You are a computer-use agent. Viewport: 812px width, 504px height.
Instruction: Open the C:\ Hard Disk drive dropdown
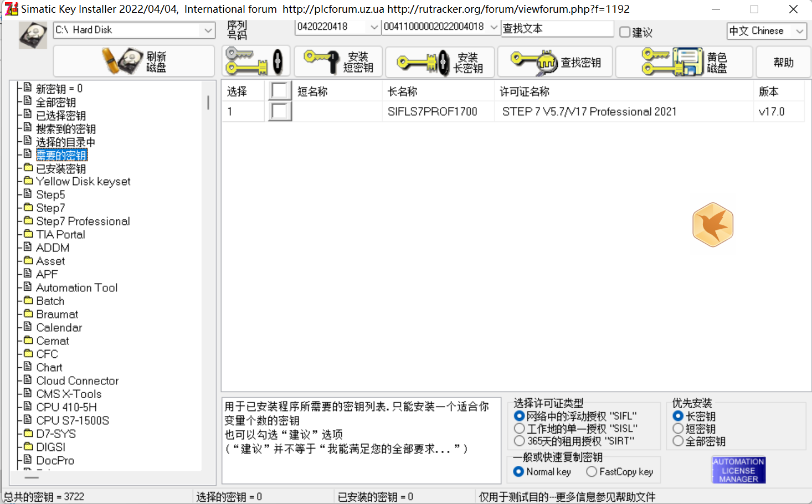coord(208,30)
